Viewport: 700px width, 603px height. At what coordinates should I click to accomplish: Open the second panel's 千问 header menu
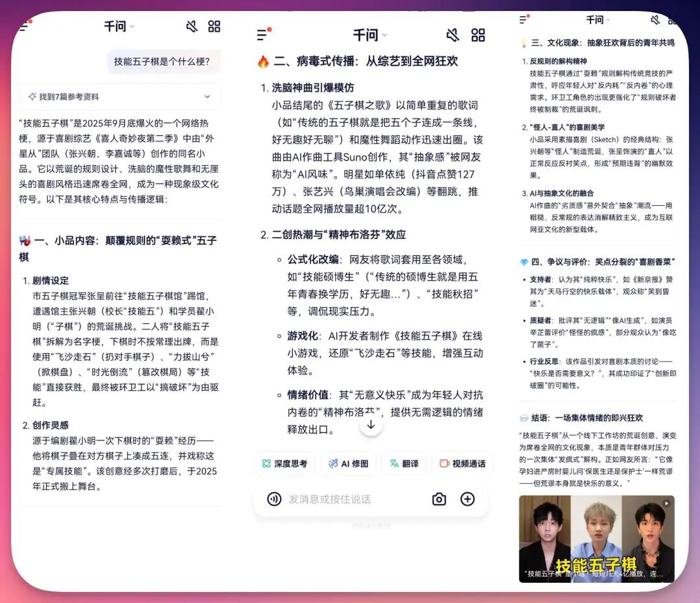point(366,35)
